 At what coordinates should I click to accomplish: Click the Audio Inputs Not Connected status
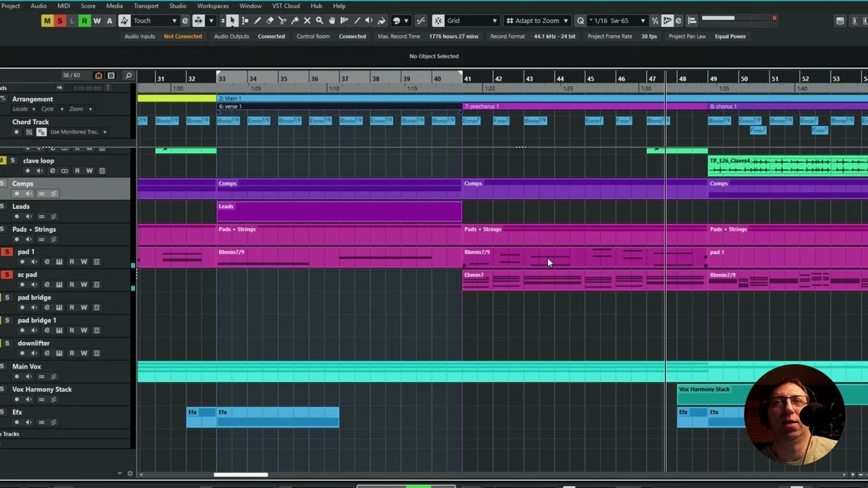click(183, 37)
